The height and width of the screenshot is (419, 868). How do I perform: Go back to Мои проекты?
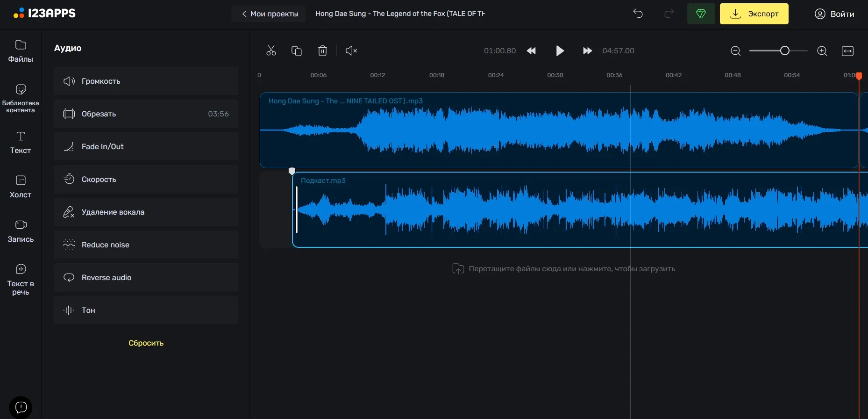pos(269,14)
